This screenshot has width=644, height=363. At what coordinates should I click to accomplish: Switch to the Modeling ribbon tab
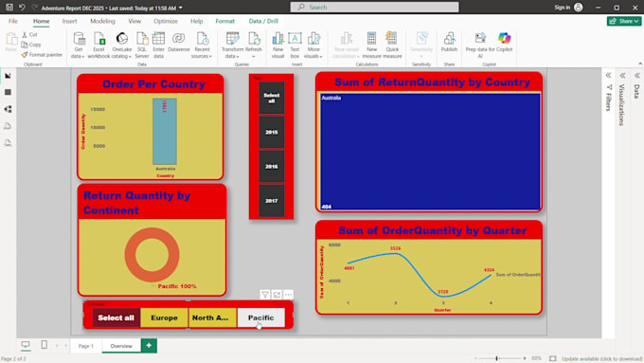coord(102,21)
